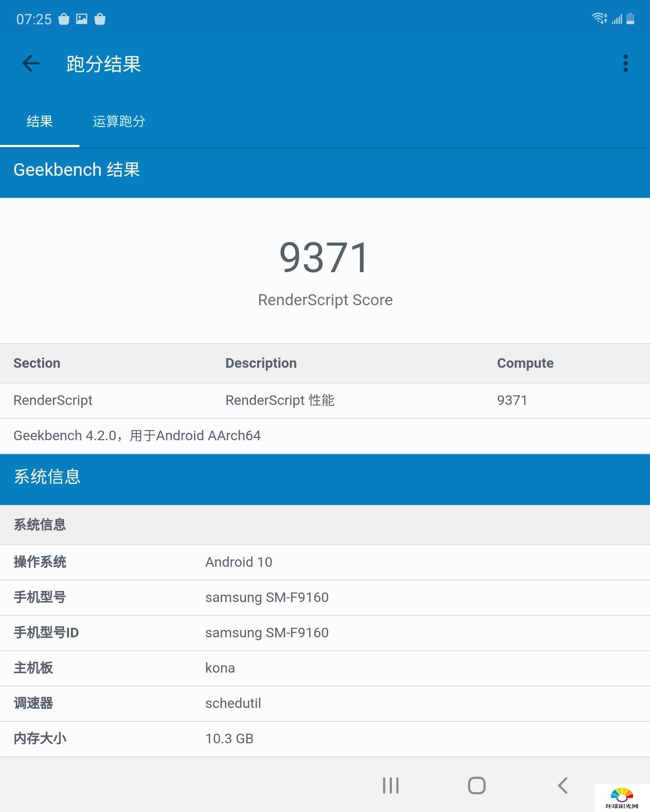Tap the first shopping bag notification icon

coord(64,19)
